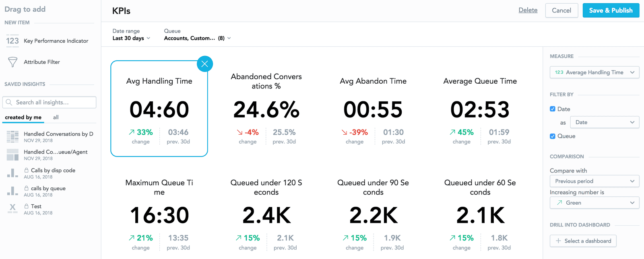Screen dimensions: 644x259
Task: Click the bar chart icon for calls by queue
Action: [12, 191]
